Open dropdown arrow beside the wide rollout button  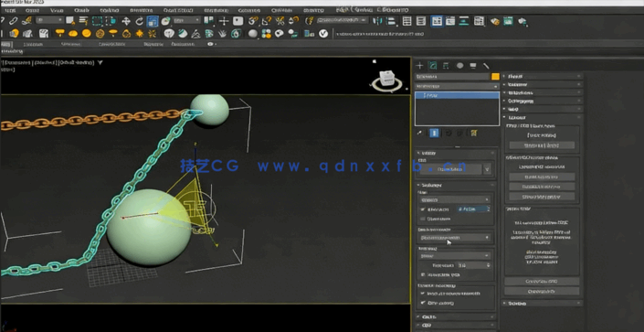[487, 169]
